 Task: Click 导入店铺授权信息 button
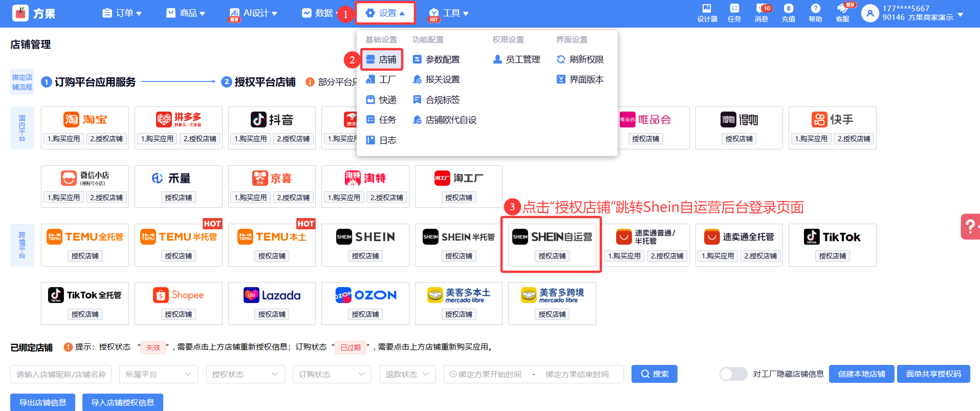pos(123,403)
